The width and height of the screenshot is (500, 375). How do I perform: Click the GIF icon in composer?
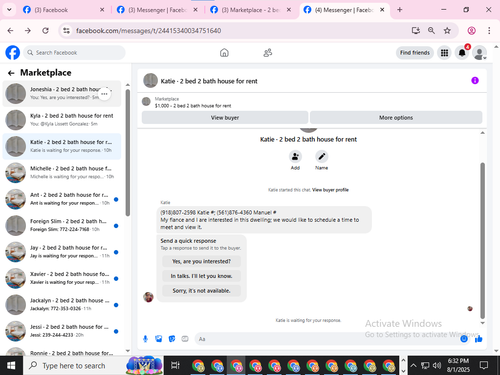pyautogui.click(x=185, y=339)
